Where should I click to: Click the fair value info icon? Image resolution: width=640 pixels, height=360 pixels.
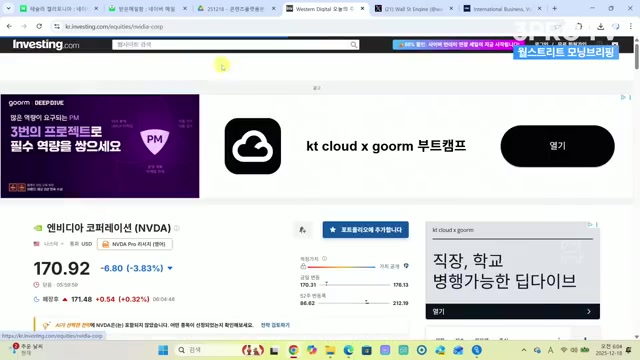324,259
